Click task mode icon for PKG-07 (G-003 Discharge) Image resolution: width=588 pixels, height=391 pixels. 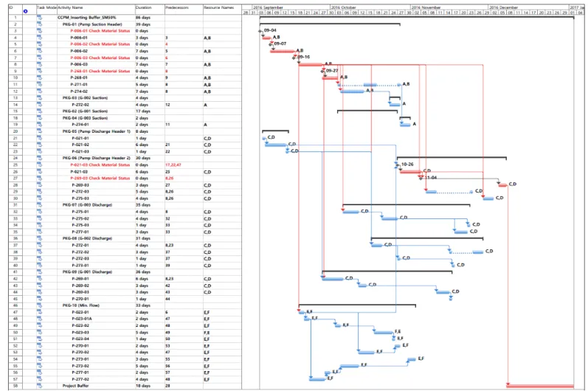click(x=40, y=205)
